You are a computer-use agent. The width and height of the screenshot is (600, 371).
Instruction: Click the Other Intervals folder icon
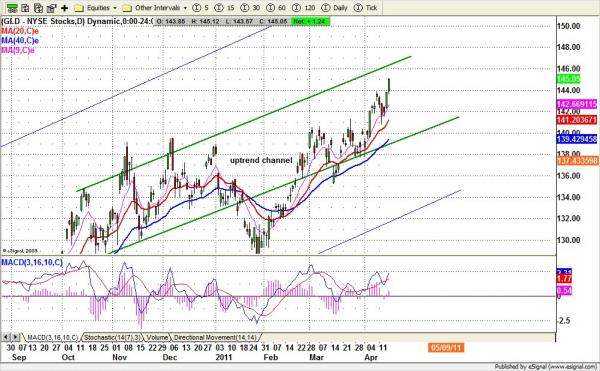click(x=127, y=8)
